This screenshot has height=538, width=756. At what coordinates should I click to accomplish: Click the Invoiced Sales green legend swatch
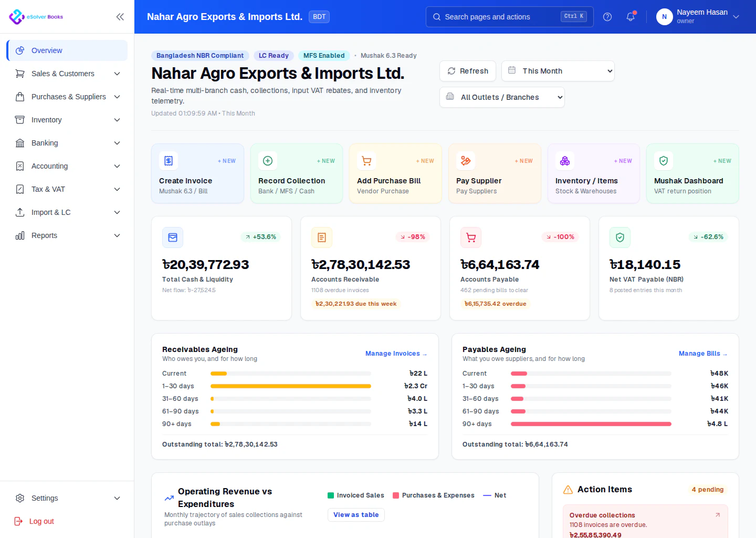pyautogui.click(x=331, y=495)
